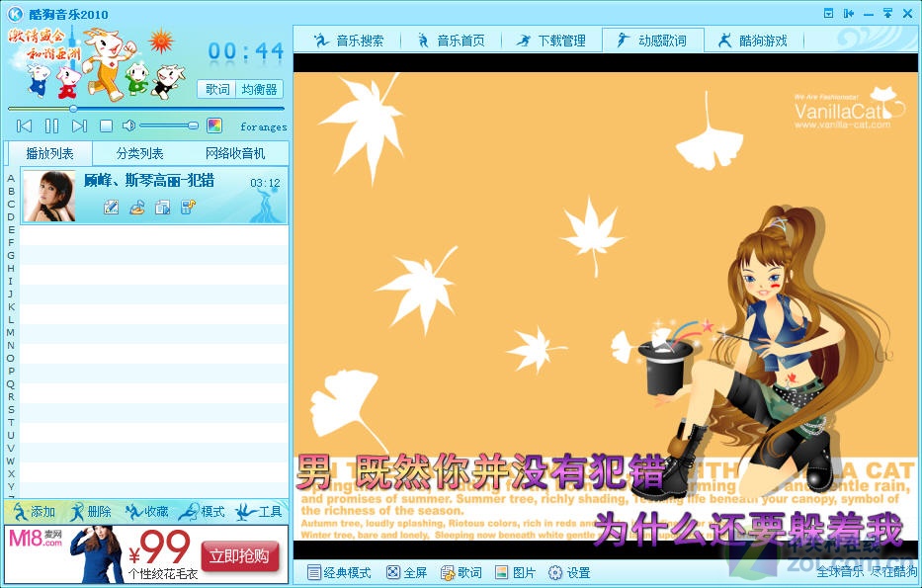Select the song 顾峰、斯琴高丽-犯错
Screen dimensions: 922x588
[149, 181]
